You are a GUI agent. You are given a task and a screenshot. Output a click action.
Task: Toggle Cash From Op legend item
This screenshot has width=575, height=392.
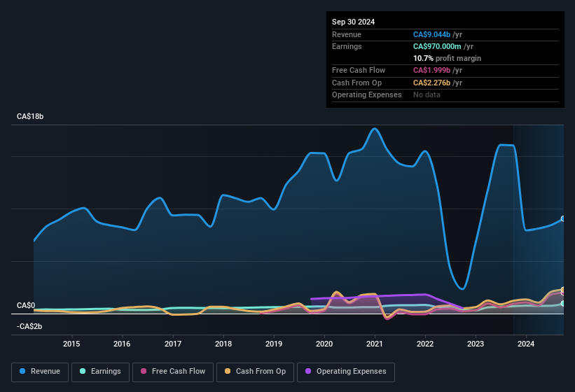[254, 371]
